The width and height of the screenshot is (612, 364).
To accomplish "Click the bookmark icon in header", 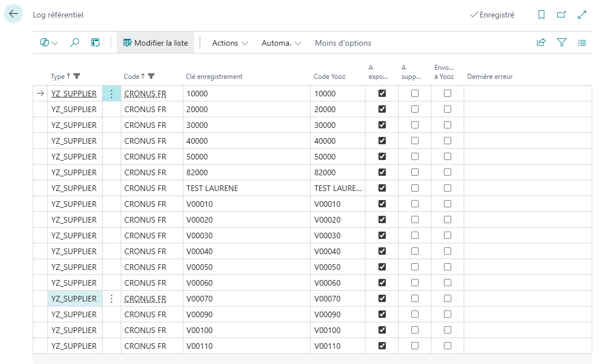I will point(541,15).
